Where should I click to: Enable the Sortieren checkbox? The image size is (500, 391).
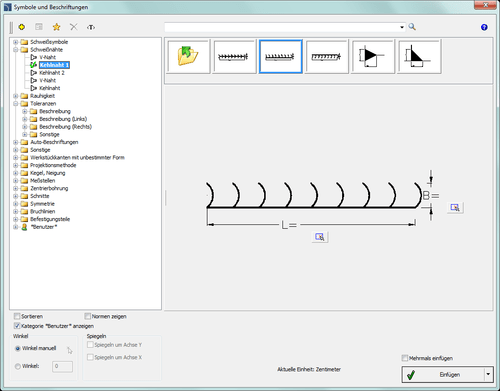[17, 316]
